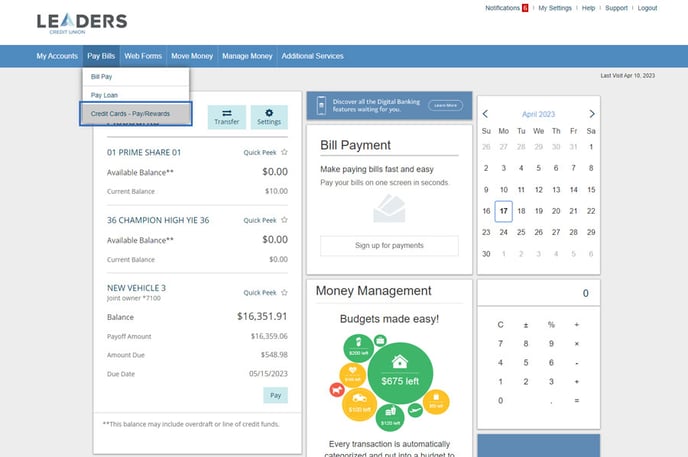This screenshot has width=688, height=457.
Task: Click the April 2023 month label
Action: (538, 114)
